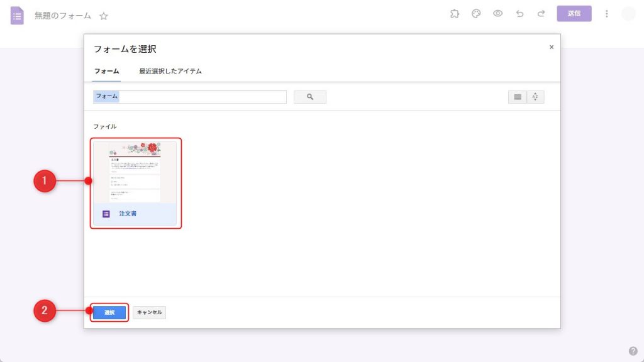Switch to the 最近選択したアイテム tab
Viewport: 644px width, 362px height.
[x=170, y=72]
